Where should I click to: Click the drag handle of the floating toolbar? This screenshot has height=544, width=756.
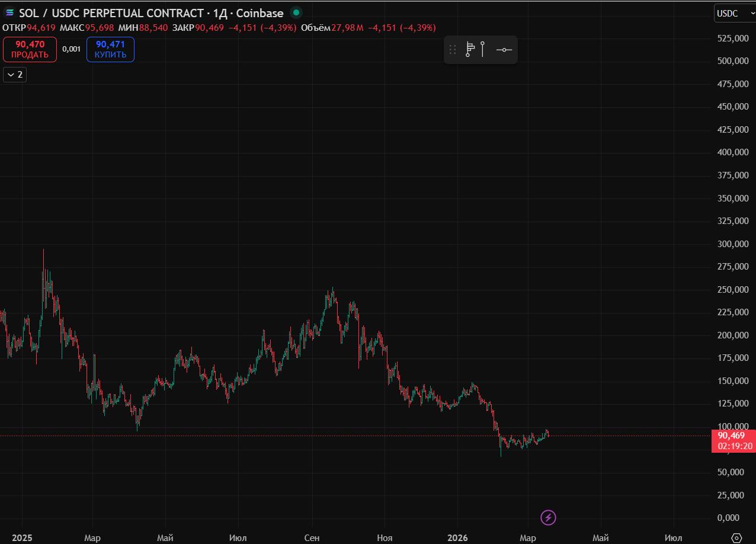point(453,50)
